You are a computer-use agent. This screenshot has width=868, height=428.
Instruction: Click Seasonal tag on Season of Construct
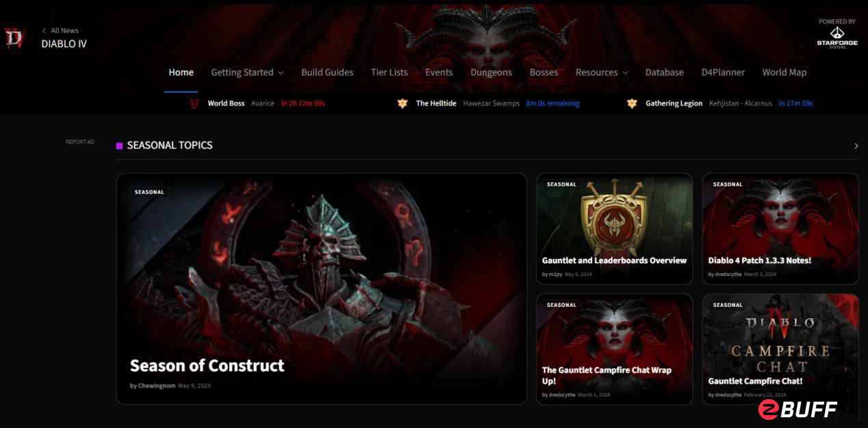pyautogui.click(x=149, y=192)
